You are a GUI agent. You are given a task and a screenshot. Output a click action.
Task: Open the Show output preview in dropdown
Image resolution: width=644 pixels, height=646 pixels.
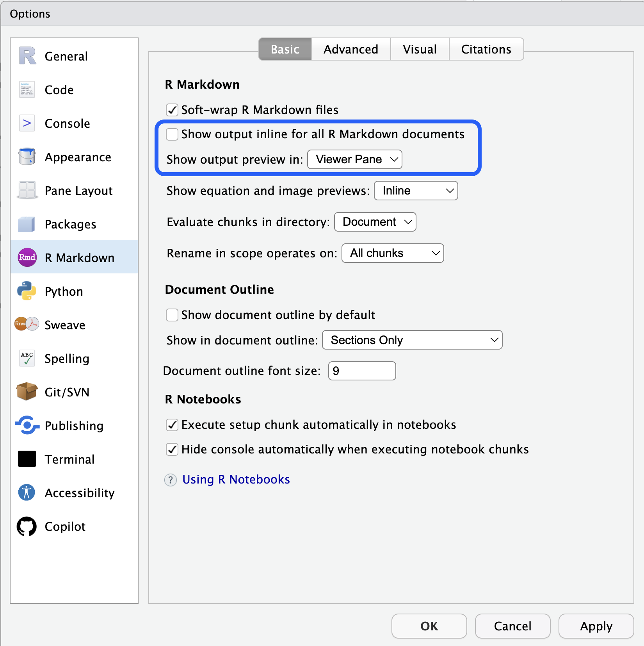(x=354, y=159)
